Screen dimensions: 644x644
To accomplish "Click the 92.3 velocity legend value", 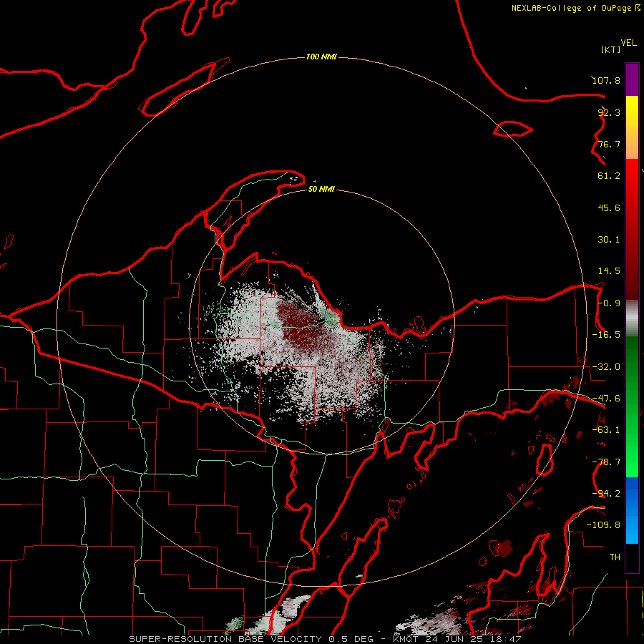I will [609, 112].
